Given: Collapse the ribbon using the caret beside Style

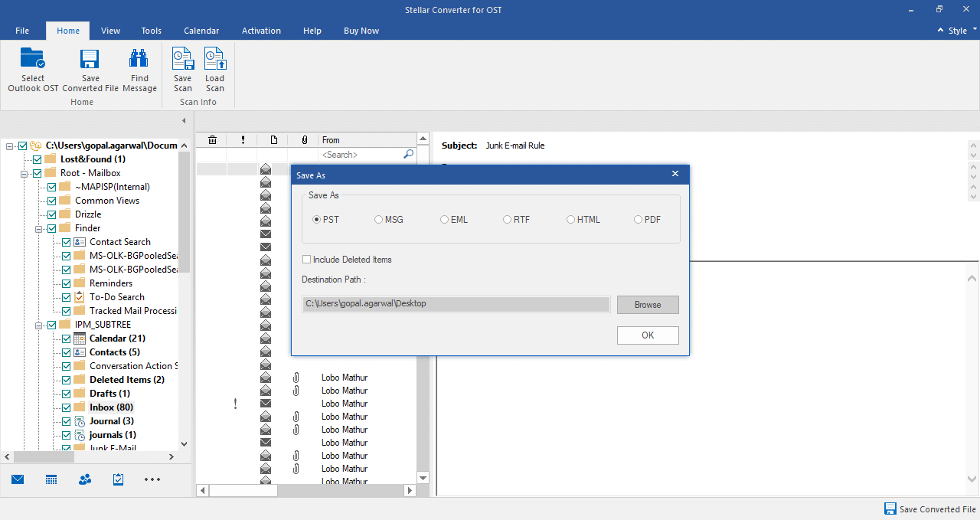Looking at the screenshot, I should [x=942, y=31].
